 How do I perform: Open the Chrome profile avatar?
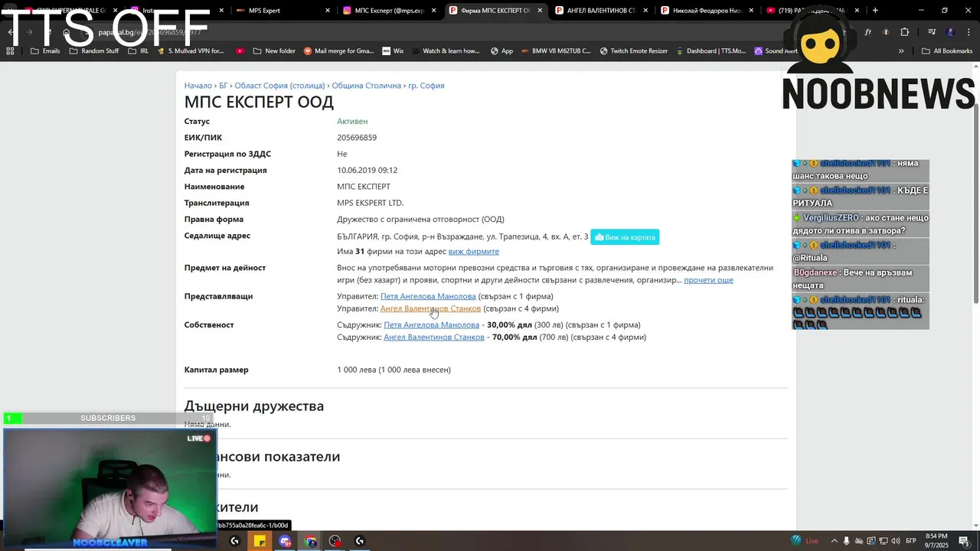pyautogui.click(x=950, y=32)
